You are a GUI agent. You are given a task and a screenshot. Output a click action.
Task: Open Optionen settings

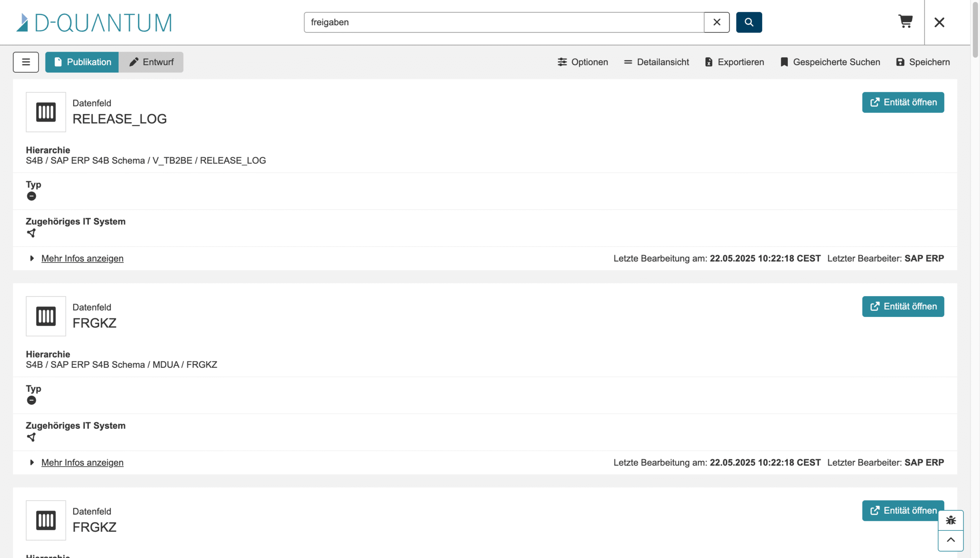(x=583, y=62)
